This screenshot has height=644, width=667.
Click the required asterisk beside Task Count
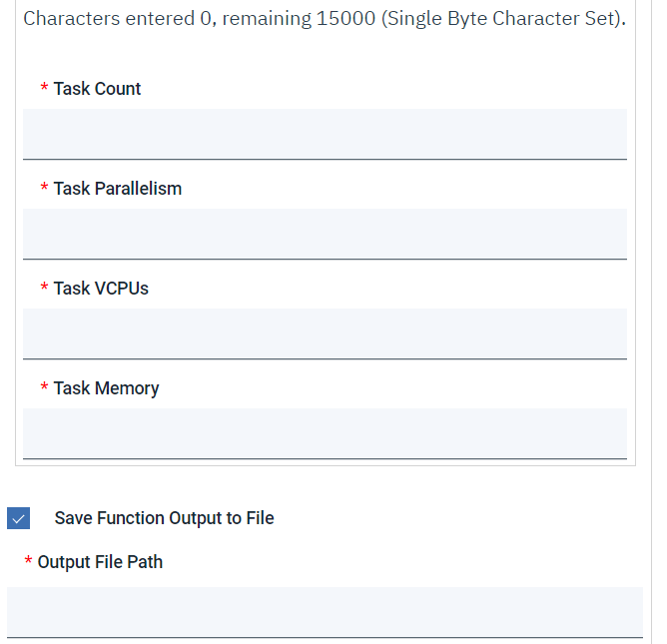(44, 90)
